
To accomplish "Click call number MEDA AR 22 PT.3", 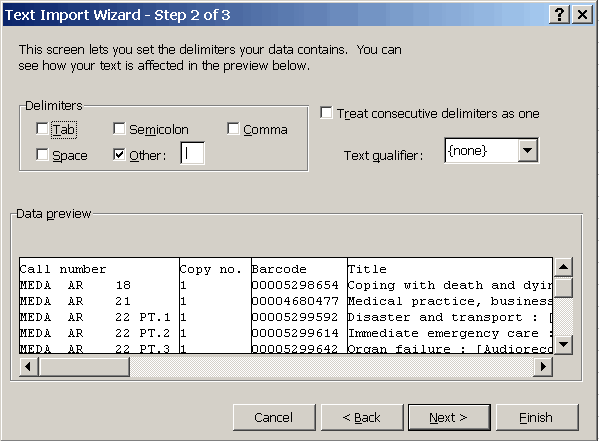I will [95, 349].
